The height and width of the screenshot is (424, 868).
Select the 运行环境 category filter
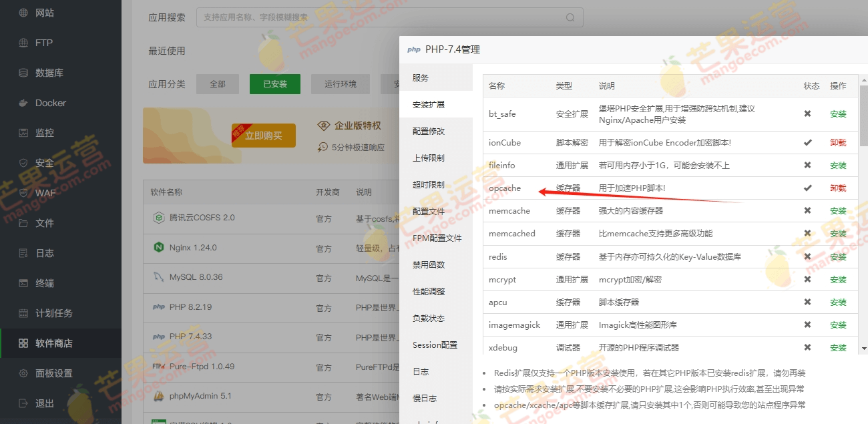tap(341, 84)
